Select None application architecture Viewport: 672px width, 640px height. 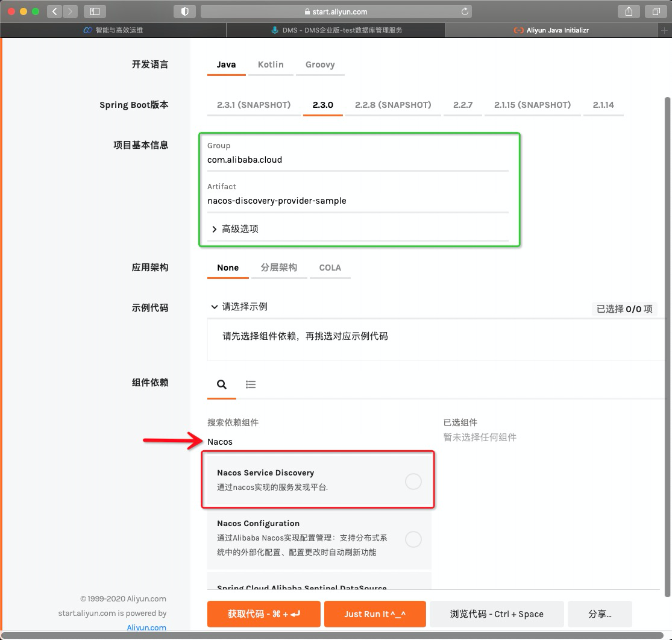coord(228,268)
